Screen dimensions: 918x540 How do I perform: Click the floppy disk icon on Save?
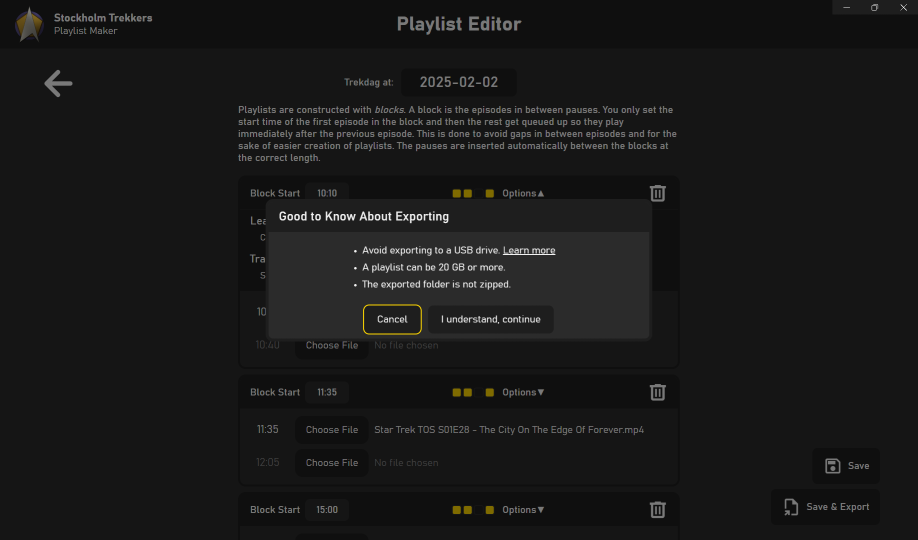833,466
